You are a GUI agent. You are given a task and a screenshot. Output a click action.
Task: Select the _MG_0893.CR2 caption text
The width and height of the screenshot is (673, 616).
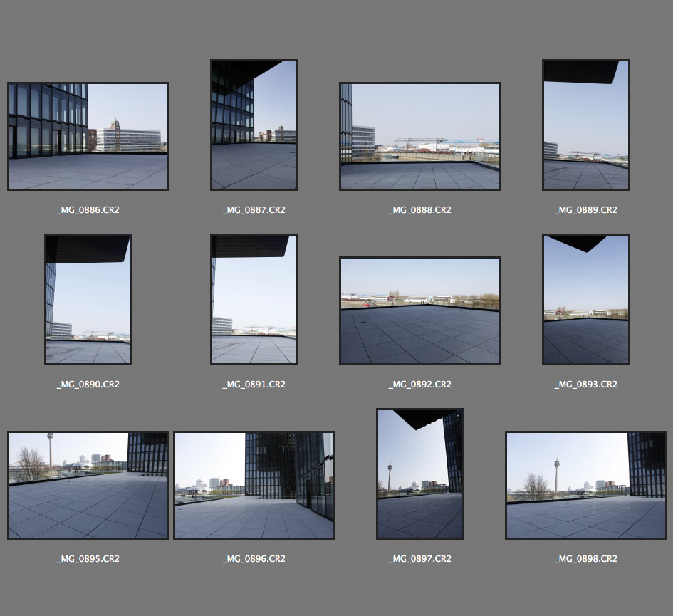tap(586, 385)
